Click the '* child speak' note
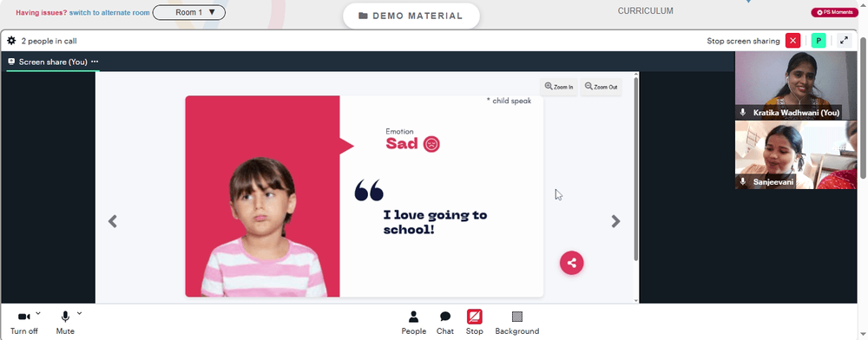This screenshot has height=340, width=868. (509, 101)
